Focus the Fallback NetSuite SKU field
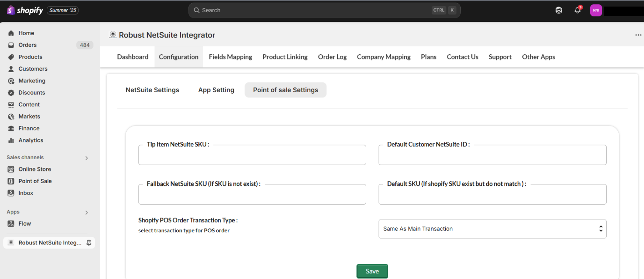The image size is (644, 279). 252,194
